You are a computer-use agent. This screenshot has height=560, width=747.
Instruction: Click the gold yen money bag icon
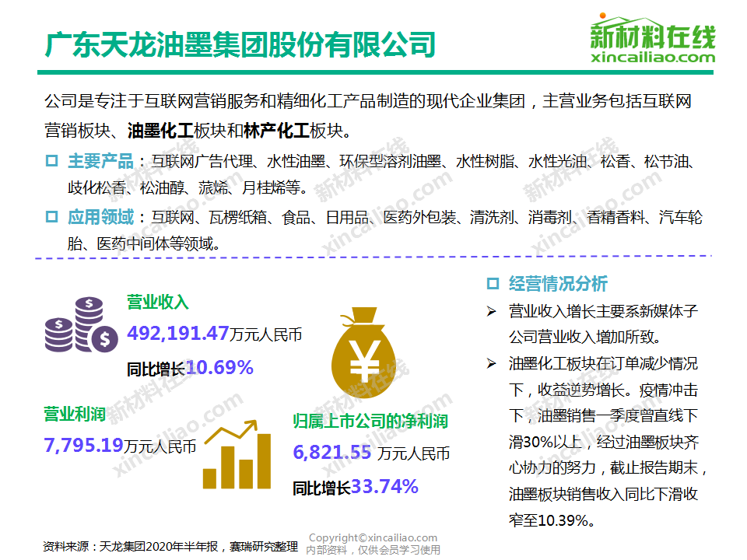click(x=363, y=352)
